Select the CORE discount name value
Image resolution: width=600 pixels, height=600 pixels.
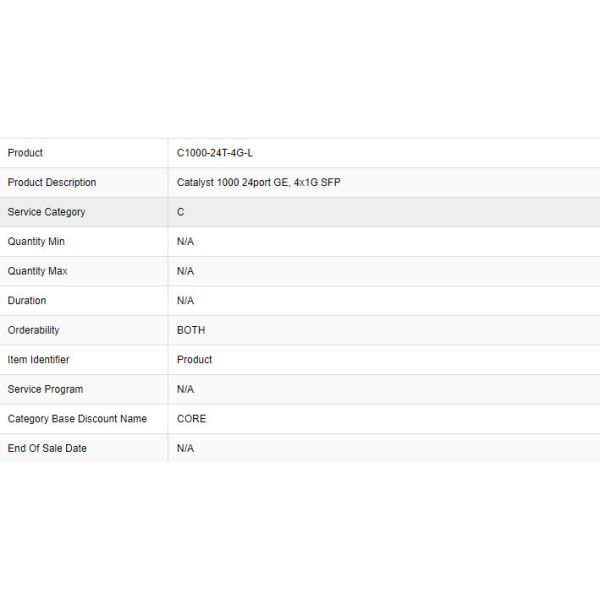coord(192,419)
